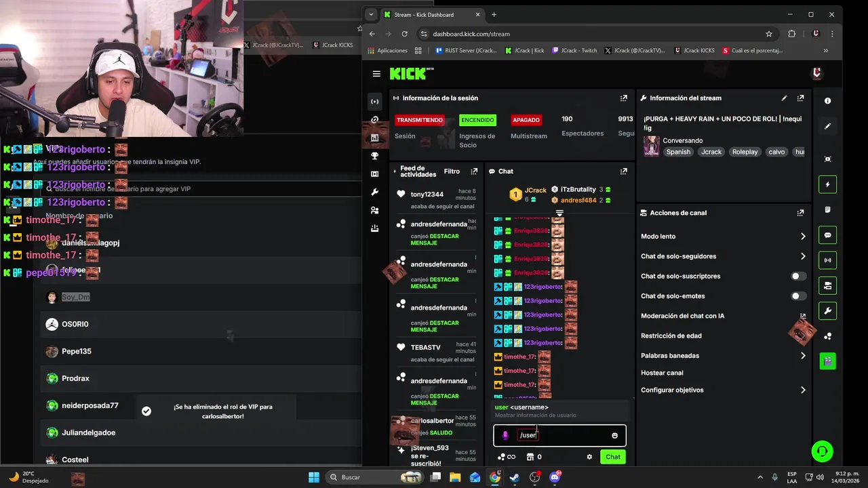Image resolution: width=868 pixels, height=488 pixels.
Task: Toggle the chat bubble widget icon
Action: 827,235
